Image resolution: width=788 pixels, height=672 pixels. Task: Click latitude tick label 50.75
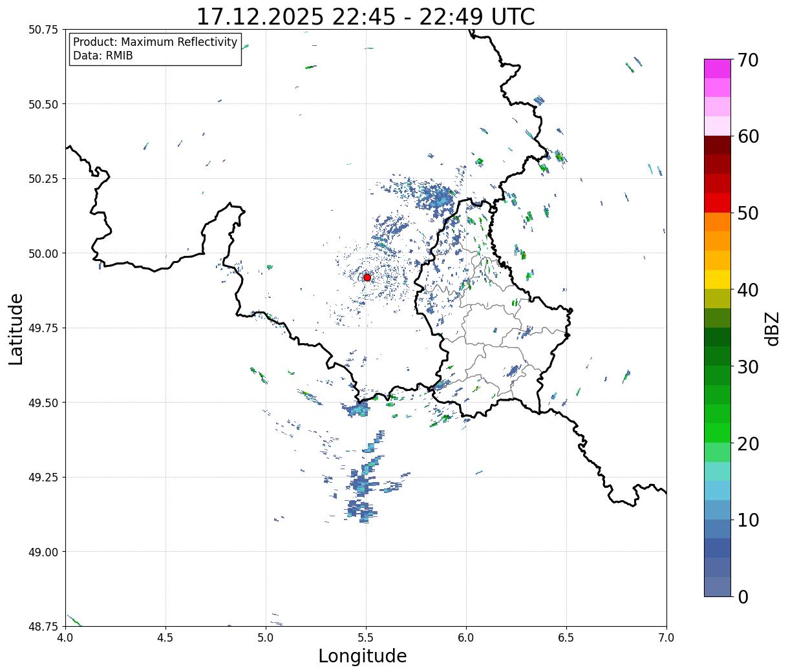(43, 30)
